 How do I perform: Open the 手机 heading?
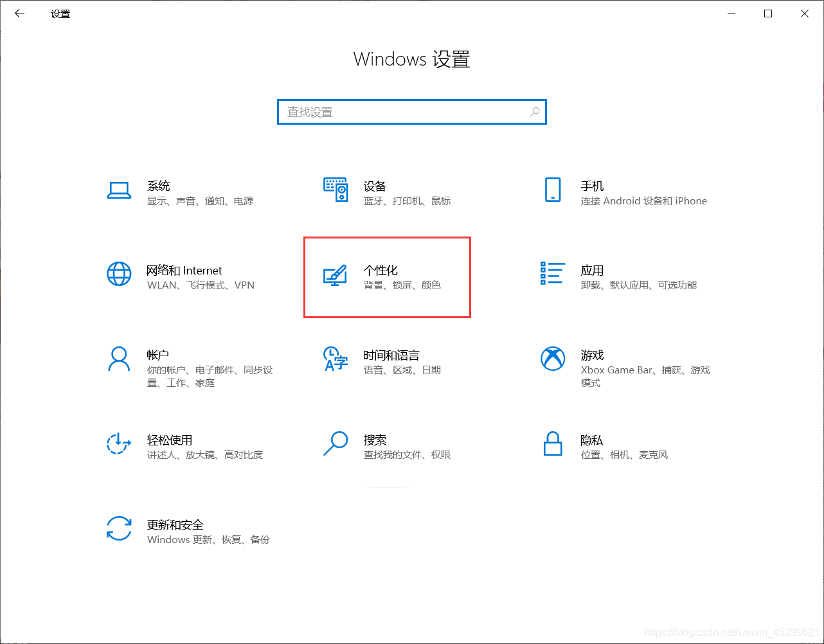coord(592,186)
